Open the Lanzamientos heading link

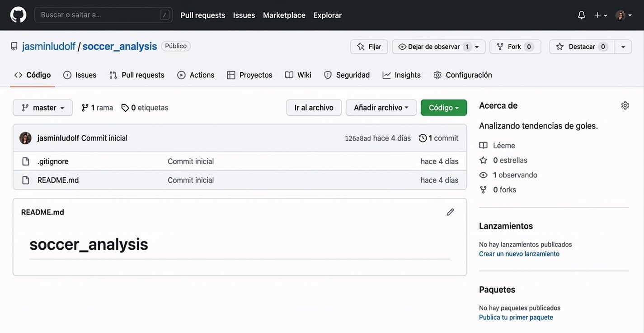pyautogui.click(x=506, y=226)
